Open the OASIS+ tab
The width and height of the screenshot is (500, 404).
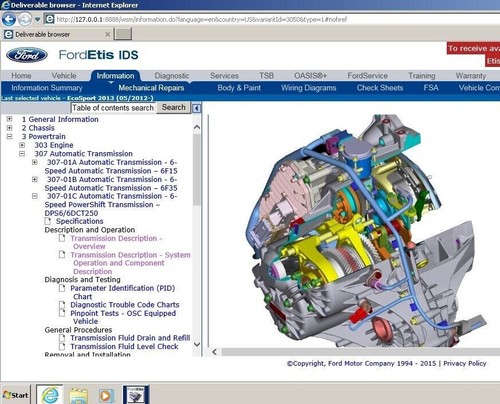pyautogui.click(x=310, y=76)
